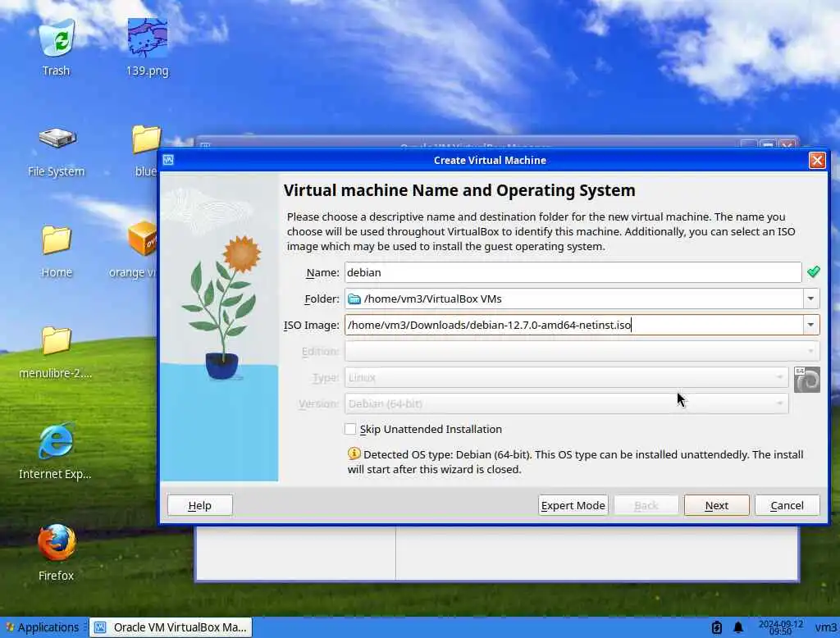Cancel the virtual machine creation
This screenshot has width=840, height=638.
(x=787, y=505)
